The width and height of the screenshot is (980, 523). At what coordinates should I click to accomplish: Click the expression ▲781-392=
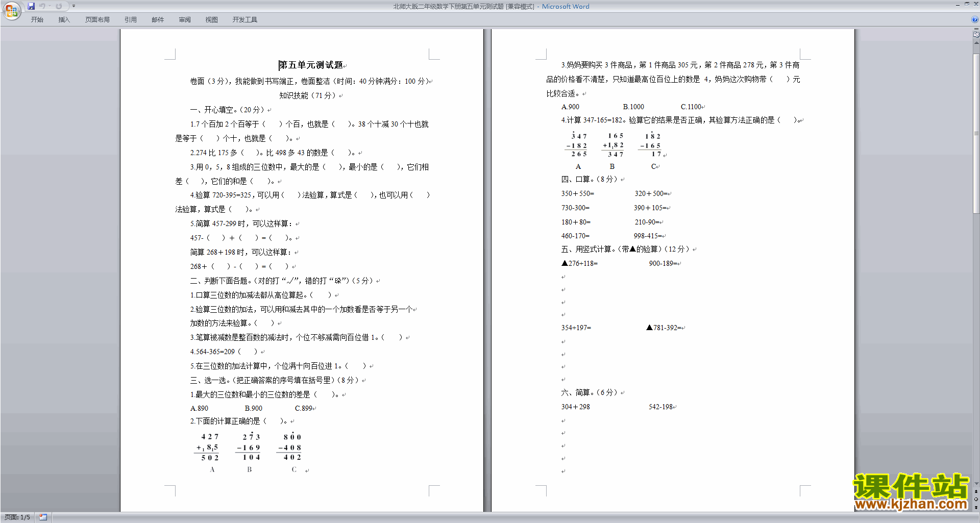coord(664,328)
